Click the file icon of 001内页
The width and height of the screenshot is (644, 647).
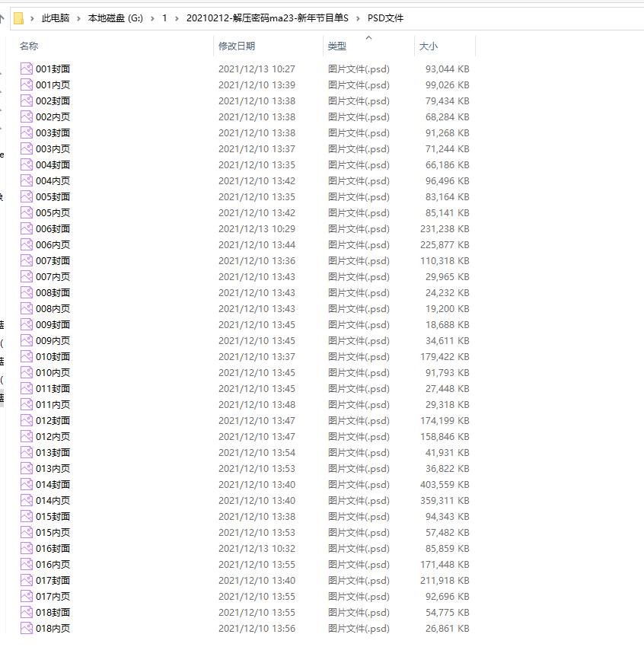coord(27,84)
